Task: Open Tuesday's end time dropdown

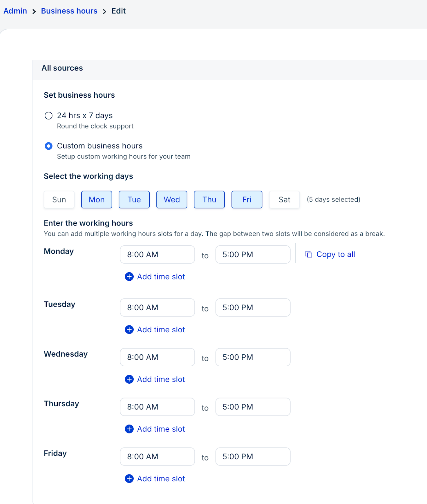Action: click(253, 307)
